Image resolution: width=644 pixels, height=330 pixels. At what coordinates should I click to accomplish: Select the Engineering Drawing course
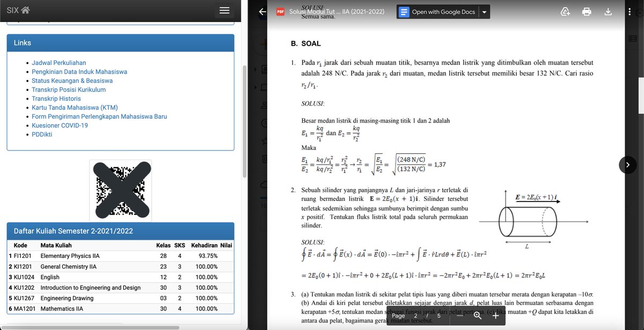pyautogui.click(x=67, y=298)
